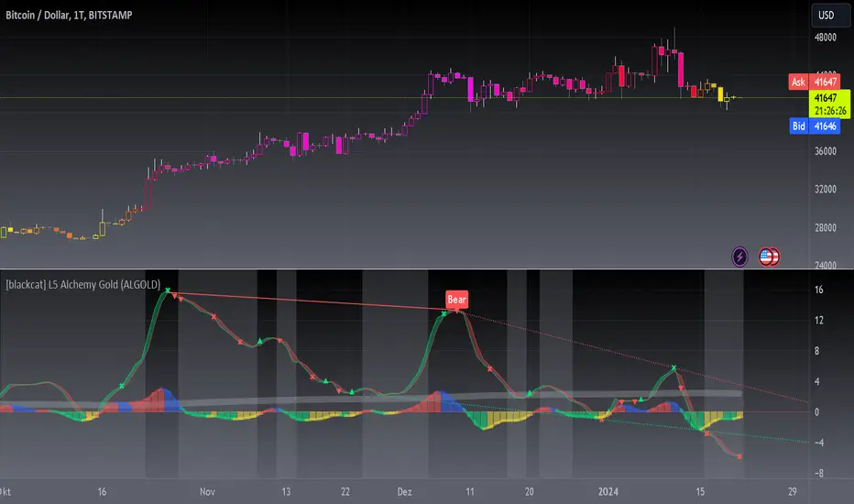Click the 22 date on time axis
This screenshot has height=504, width=854.
point(345,491)
